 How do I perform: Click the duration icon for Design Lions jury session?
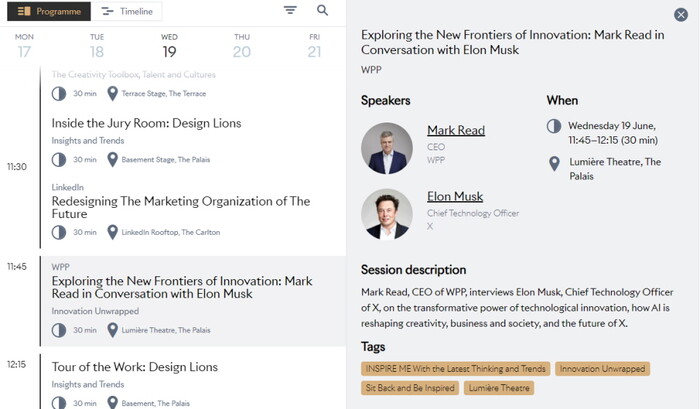point(59,159)
